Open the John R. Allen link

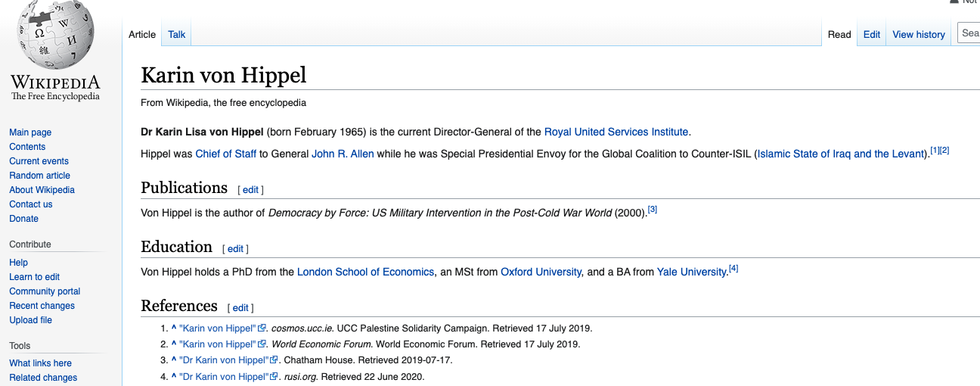point(343,154)
